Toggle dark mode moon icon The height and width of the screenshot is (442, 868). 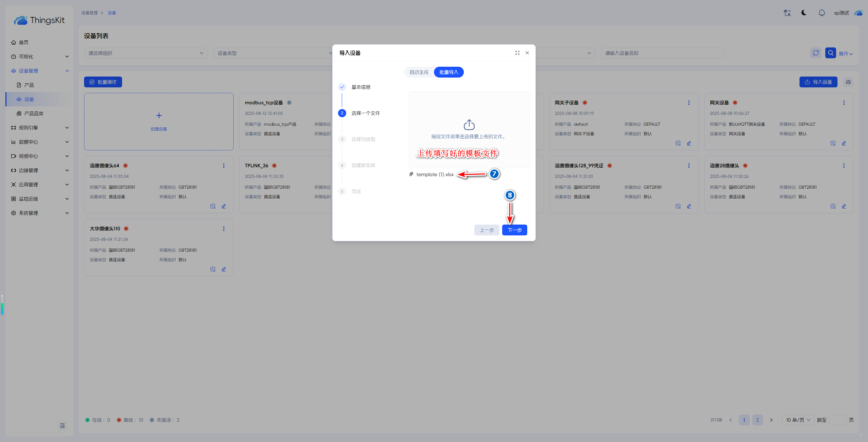click(804, 13)
